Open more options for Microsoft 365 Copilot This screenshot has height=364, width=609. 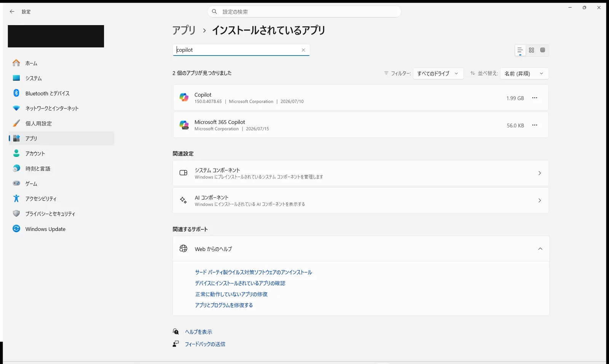pyautogui.click(x=535, y=125)
